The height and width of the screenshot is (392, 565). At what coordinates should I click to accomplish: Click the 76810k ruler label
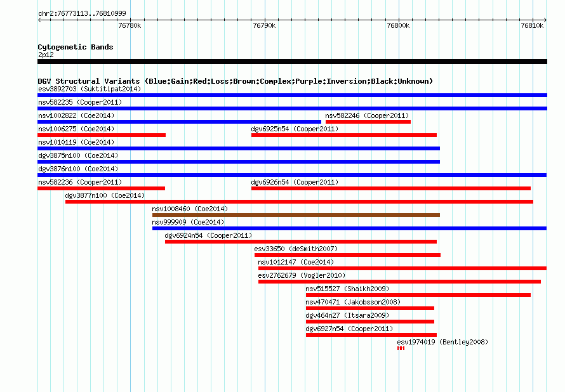(532, 25)
